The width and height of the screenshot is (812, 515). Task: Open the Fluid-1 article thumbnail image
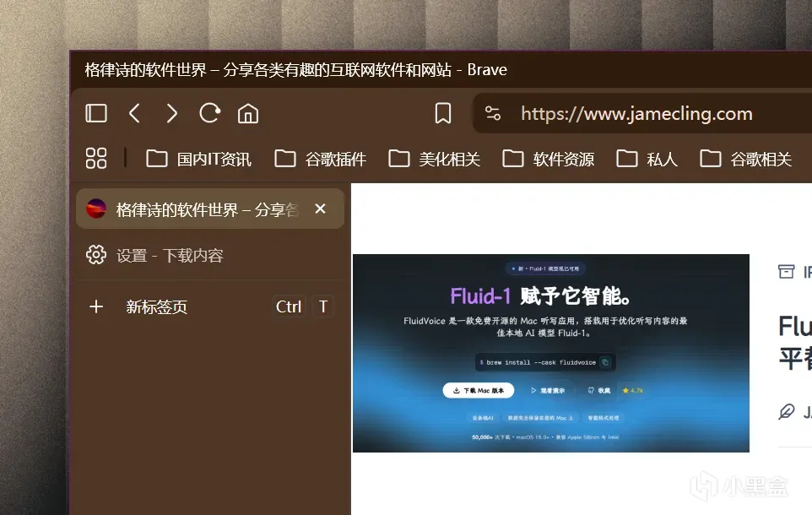click(x=551, y=354)
